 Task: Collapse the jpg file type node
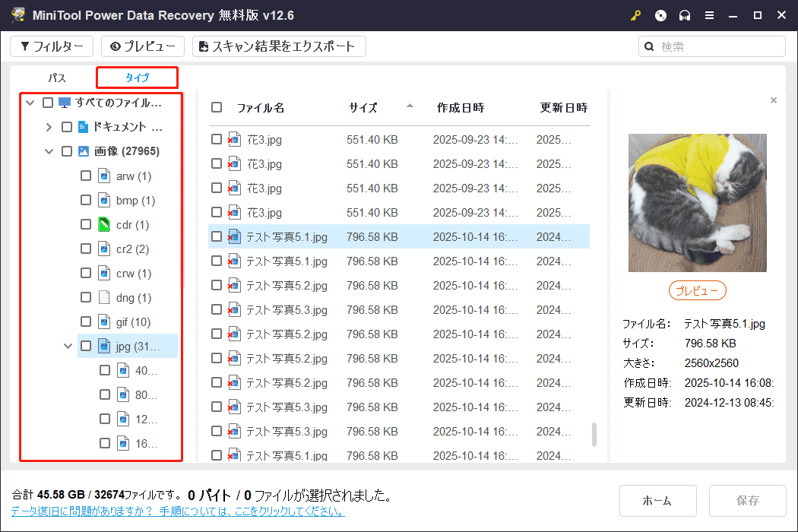[x=68, y=346]
